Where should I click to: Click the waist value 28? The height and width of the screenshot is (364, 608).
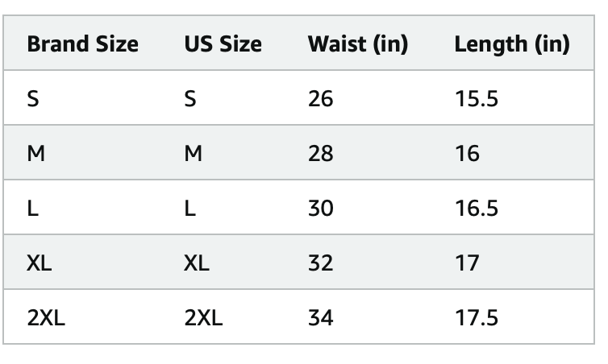[321, 153]
